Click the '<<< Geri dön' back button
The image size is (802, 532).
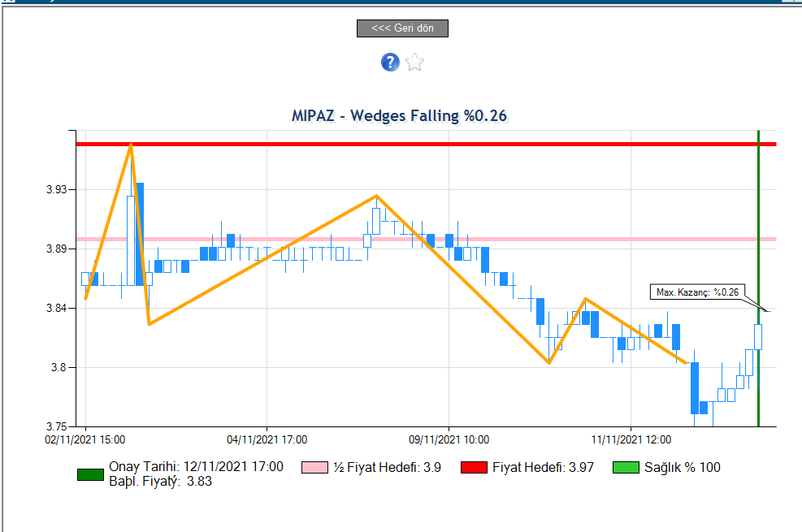pyautogui.click(x=402, y=28)
